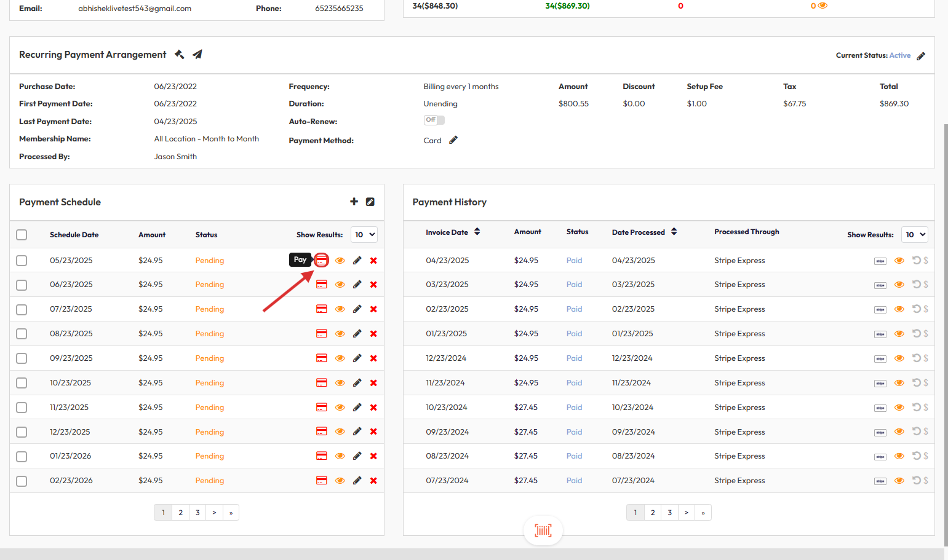Click the Pay card icon for 05/23/2025

(321, 260)
